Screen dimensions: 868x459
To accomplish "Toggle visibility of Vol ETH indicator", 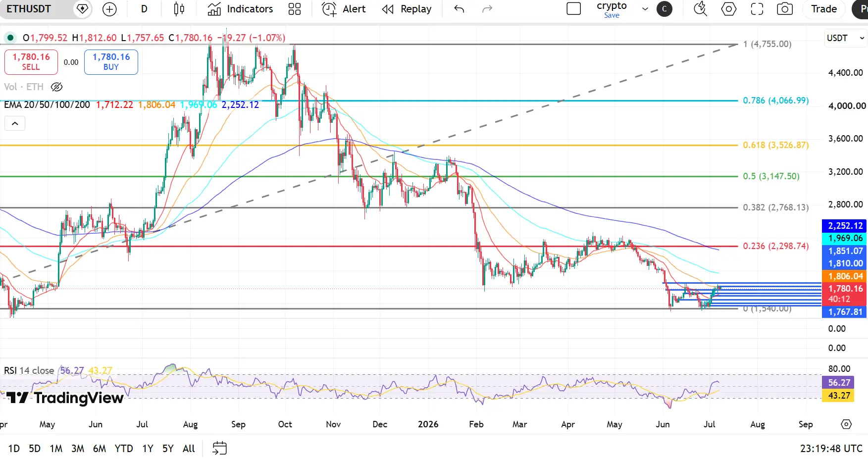I will [57, 87].
